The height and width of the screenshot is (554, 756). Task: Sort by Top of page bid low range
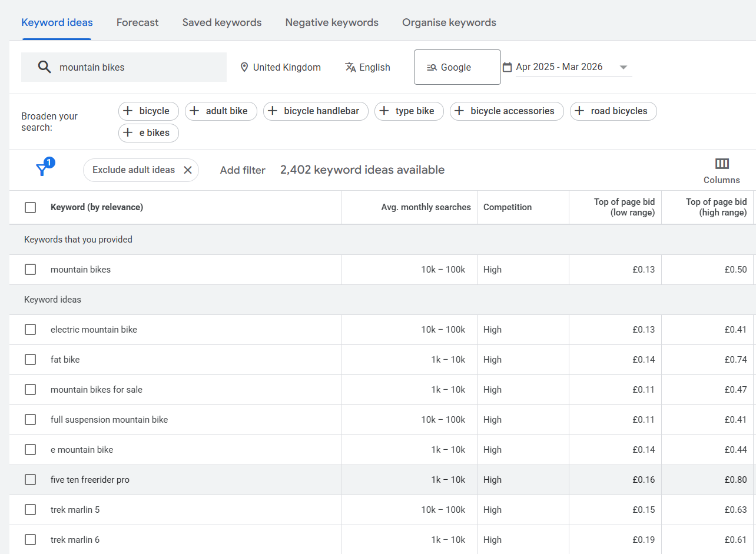(624, 207)
